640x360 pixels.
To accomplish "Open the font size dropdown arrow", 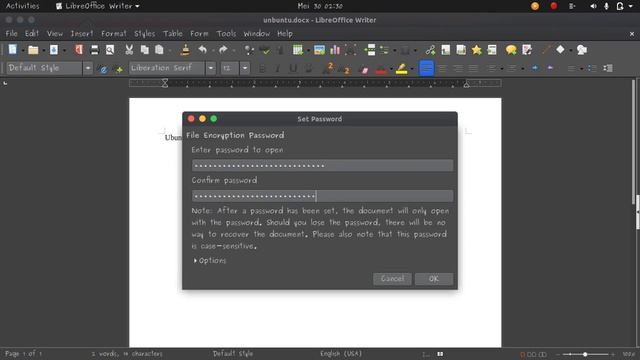I will [x=244, y=68].
